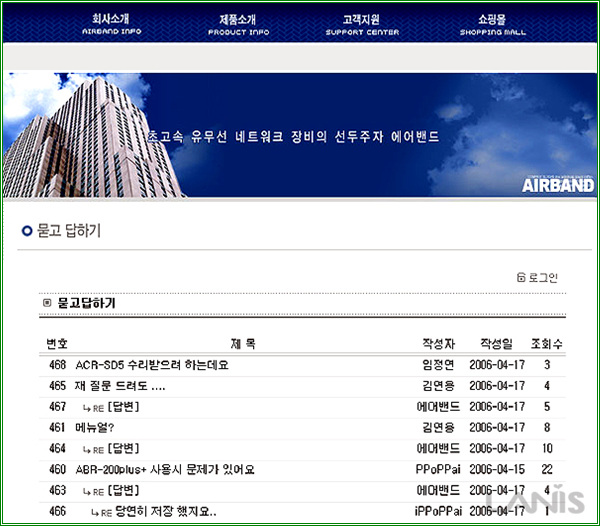Click view count 22 in row 460
Image resolution: width=600 pixels, height=526 pixels.
pos(547,469)
